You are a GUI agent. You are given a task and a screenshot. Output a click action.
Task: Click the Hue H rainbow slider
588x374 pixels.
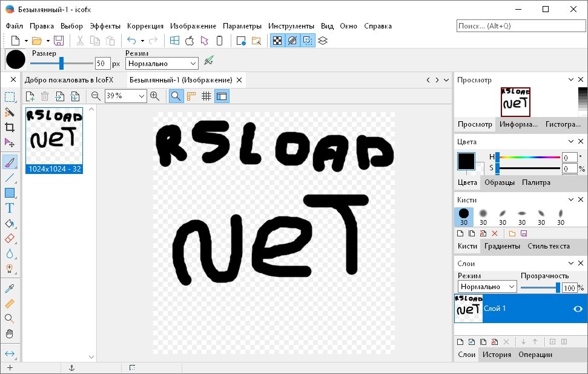tap(528, 158)
